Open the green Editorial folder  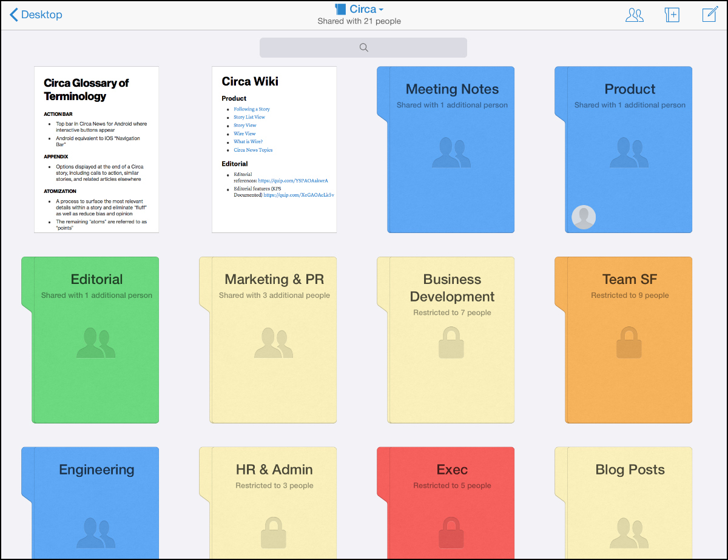[96, 340]
